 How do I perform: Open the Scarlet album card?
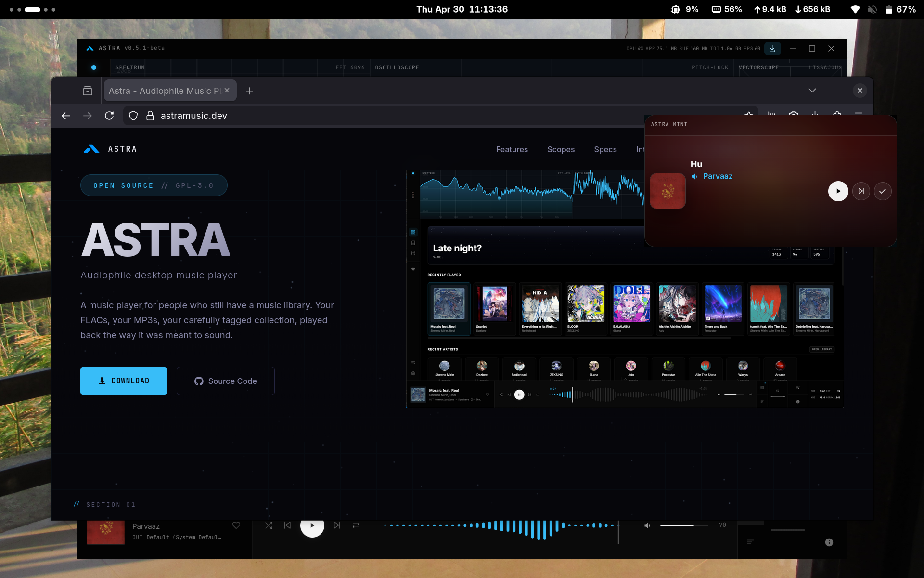click(x=495, y=309)
